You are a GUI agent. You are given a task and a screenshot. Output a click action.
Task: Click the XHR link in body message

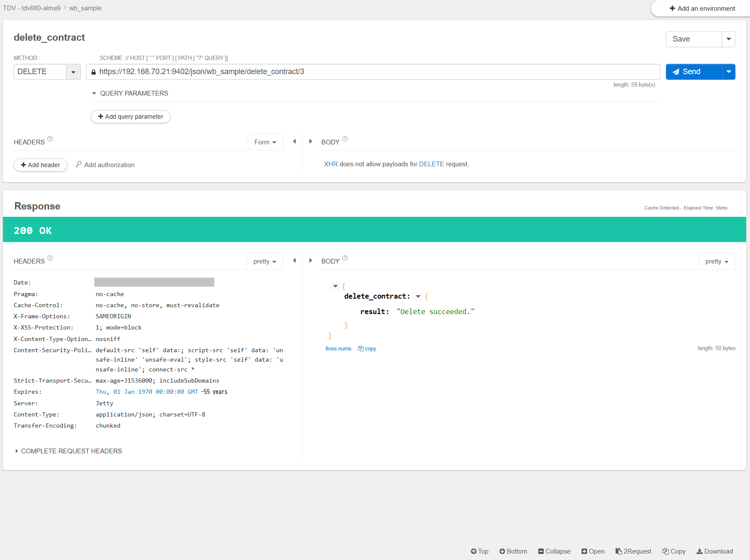click(331, 164)
